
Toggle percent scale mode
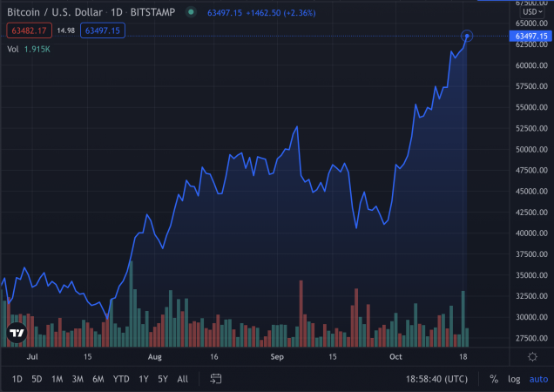pos(494,379)
